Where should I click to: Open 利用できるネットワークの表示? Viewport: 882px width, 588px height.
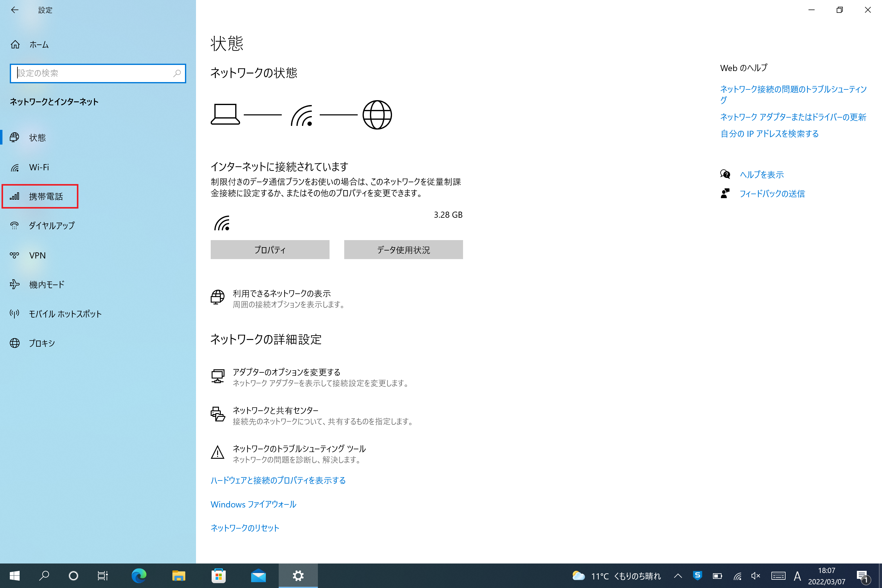click(x=281, y=294)
